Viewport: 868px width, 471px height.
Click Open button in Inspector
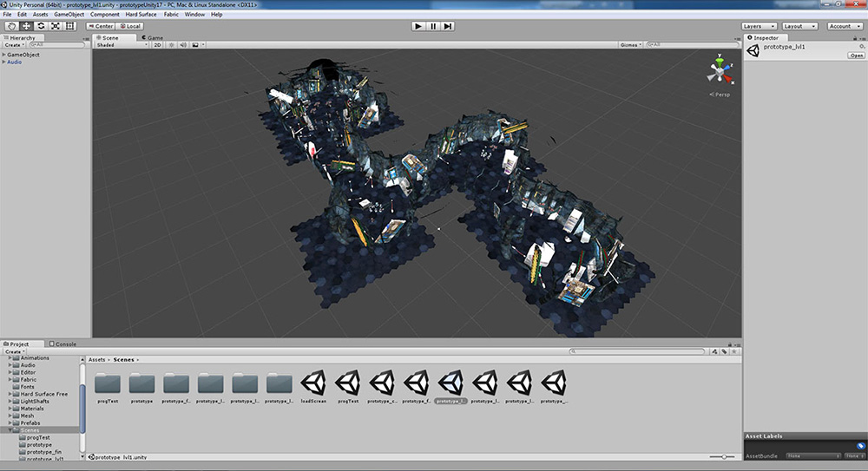856,55
